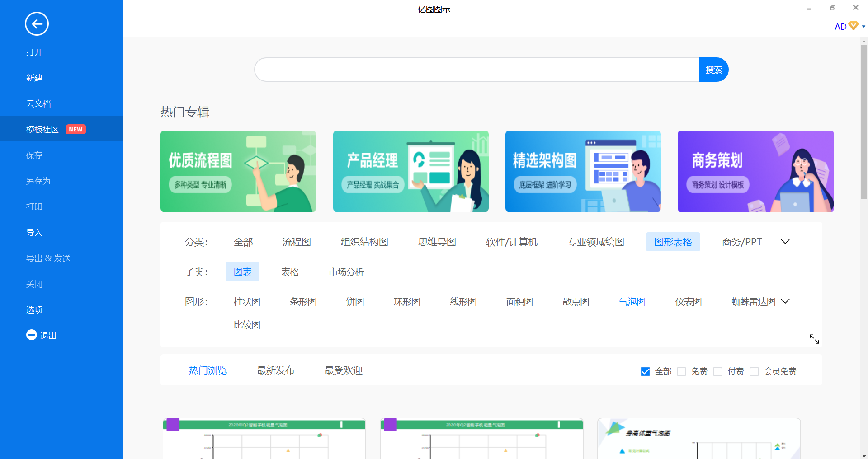
Task: Select the 专业领域绘图 category
Action: (x=596, y=242)
